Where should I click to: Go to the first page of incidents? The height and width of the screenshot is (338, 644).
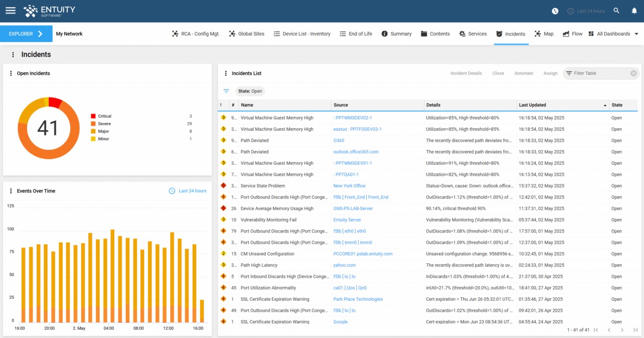point(596,330)
